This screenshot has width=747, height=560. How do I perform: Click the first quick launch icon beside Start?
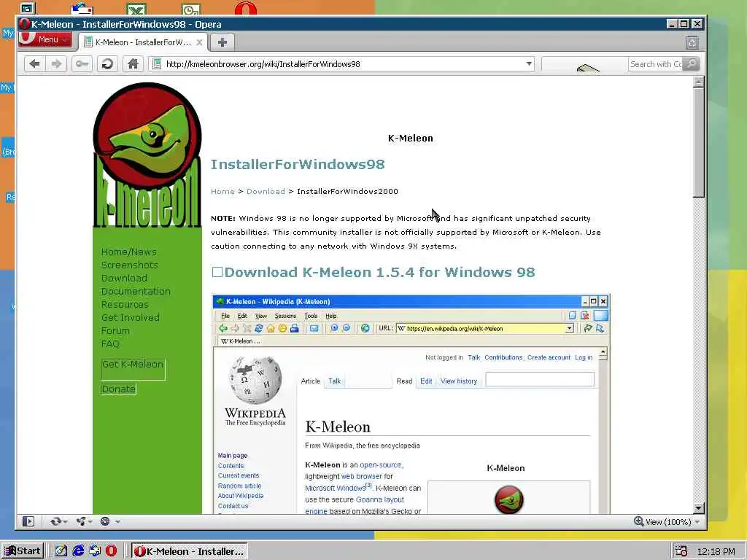pyautogui.click(x=61, y=551)
